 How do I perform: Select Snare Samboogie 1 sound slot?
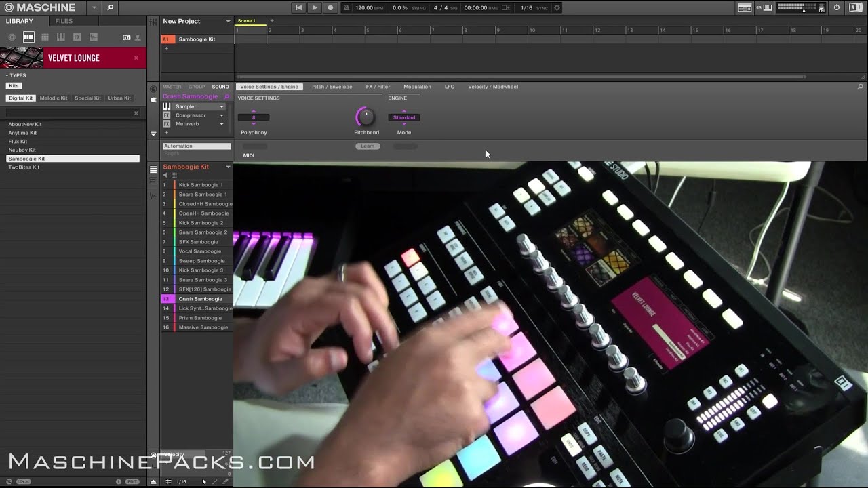click(197, 195)
